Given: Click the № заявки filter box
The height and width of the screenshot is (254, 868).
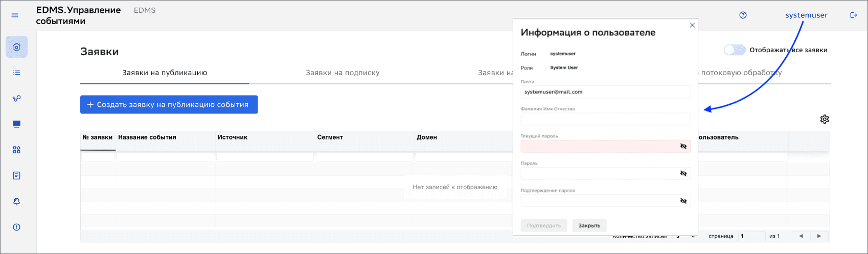Looking at the screenshot, I should [x=98, y=157].
